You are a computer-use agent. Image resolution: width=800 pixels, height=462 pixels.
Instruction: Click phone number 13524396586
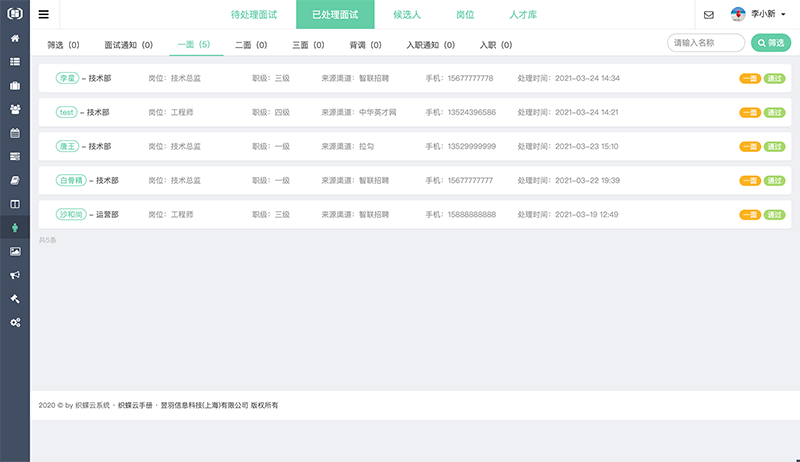[471, 112]
